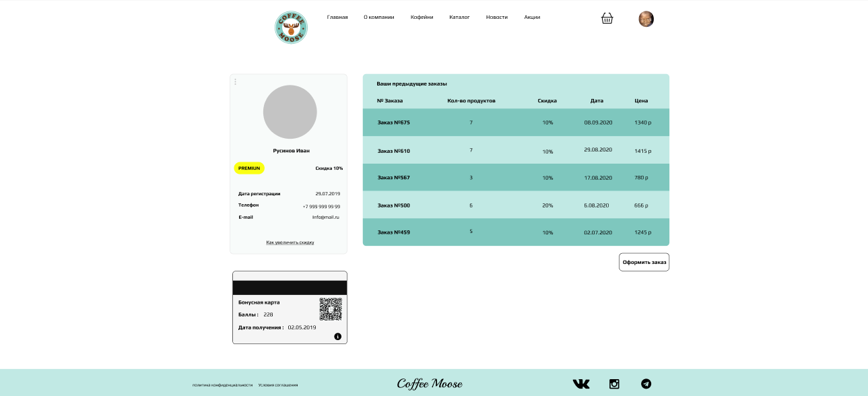Click price 780 р
This screenshot has height=396, width=868.
pos(641,178)
